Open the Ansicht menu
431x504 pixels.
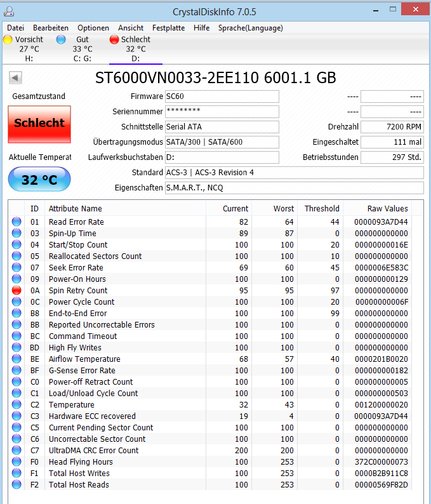(x=131, y=28)
